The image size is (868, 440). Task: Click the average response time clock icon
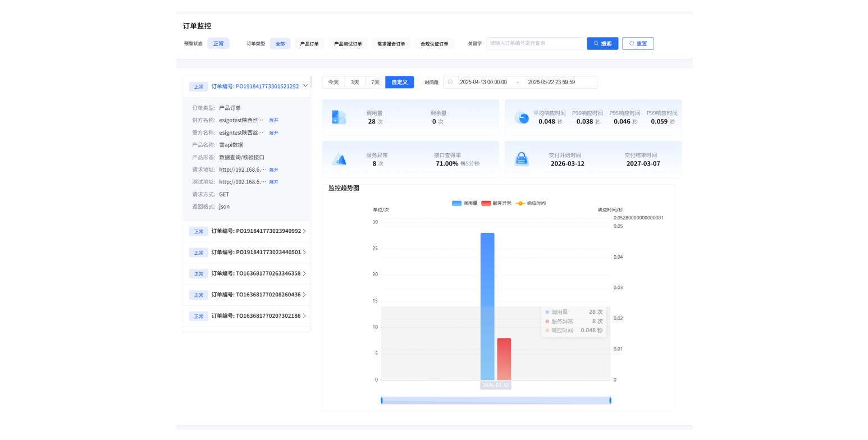click(522, 117)
